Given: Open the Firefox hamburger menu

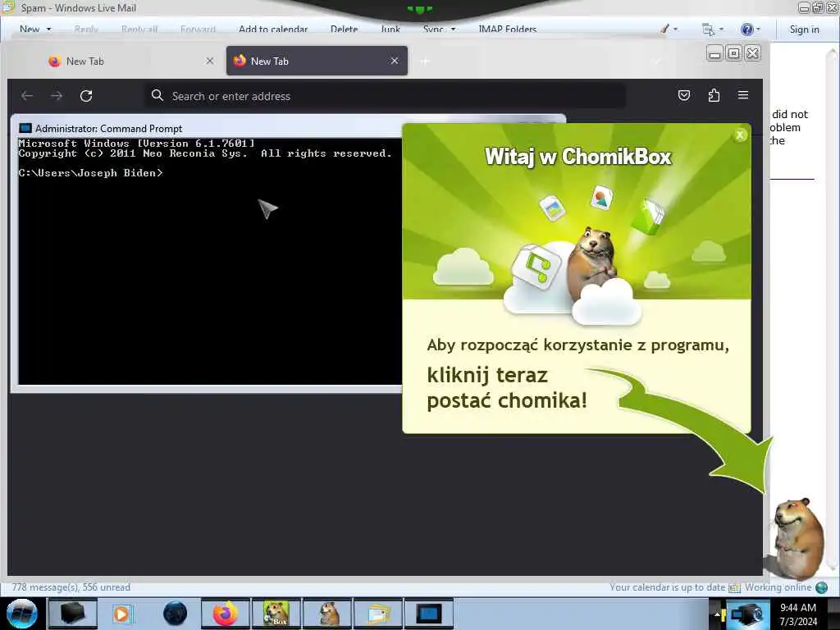Looking at the screenshot, I should 743,95.
